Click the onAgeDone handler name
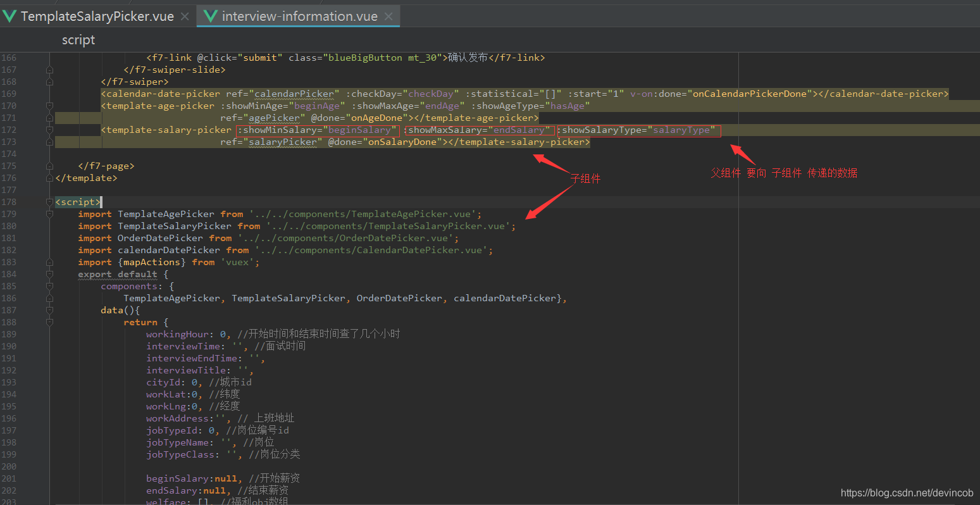980x505 pixels. click(376, 118)
